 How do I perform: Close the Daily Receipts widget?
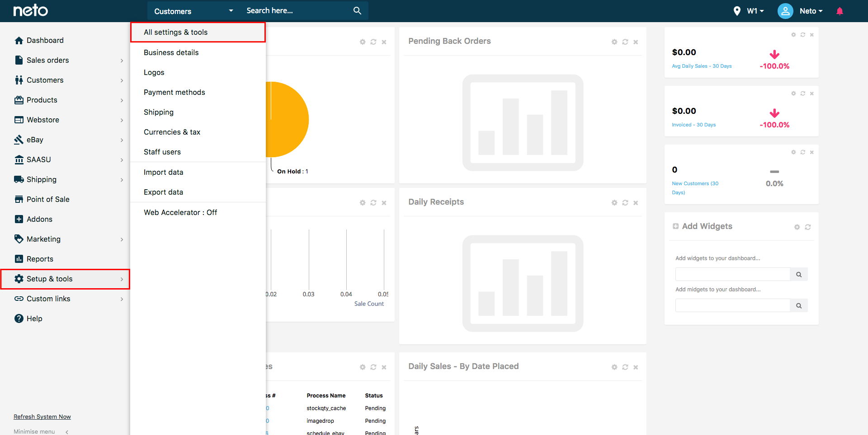pos(636,203)
